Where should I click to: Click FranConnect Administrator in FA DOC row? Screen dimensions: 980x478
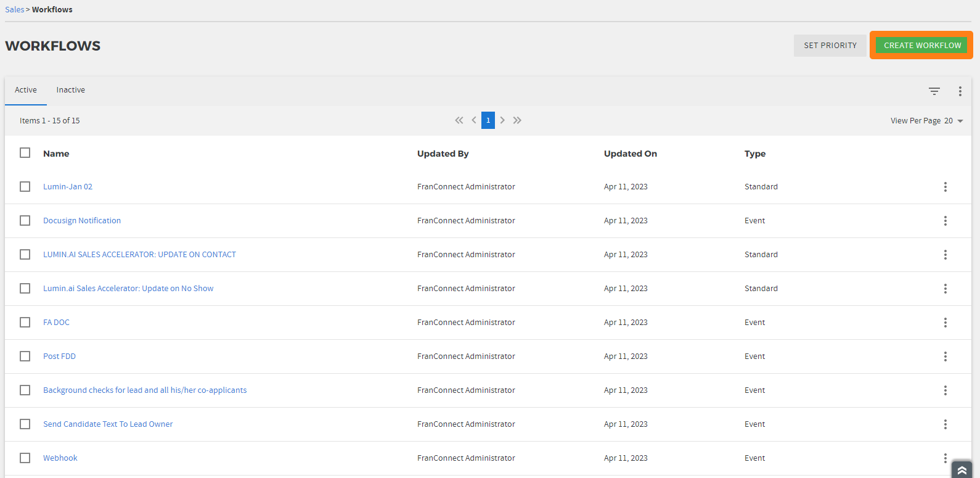pyautogui.click(x=466, y=322)
